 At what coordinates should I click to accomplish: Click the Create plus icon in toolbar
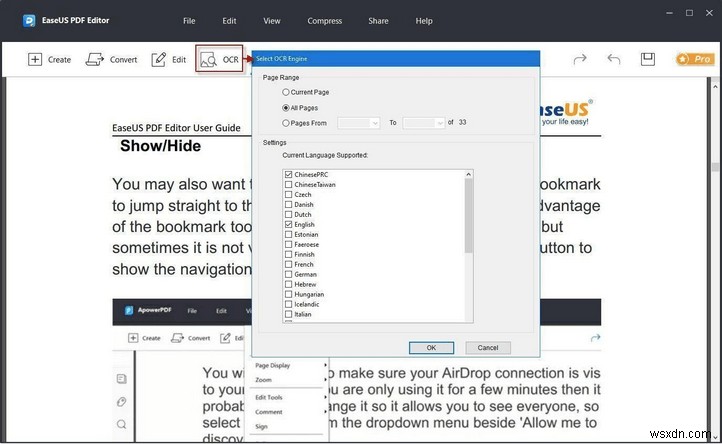35,59
